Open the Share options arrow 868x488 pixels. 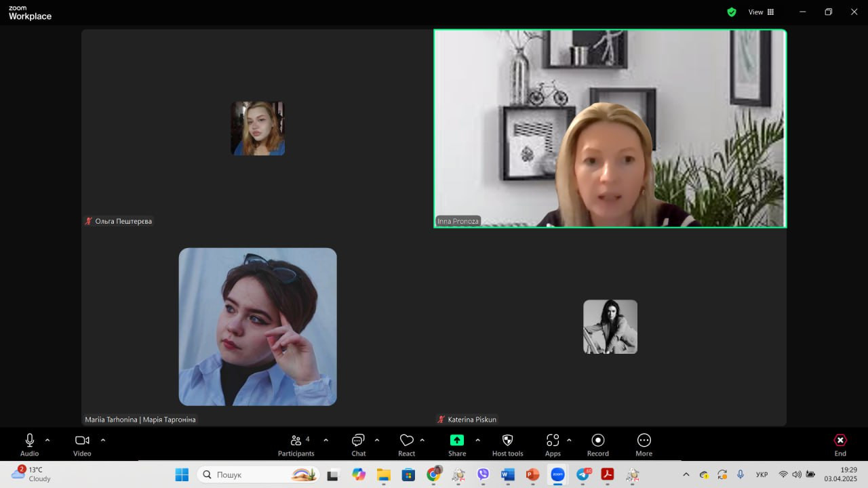[x=477, y=440]
